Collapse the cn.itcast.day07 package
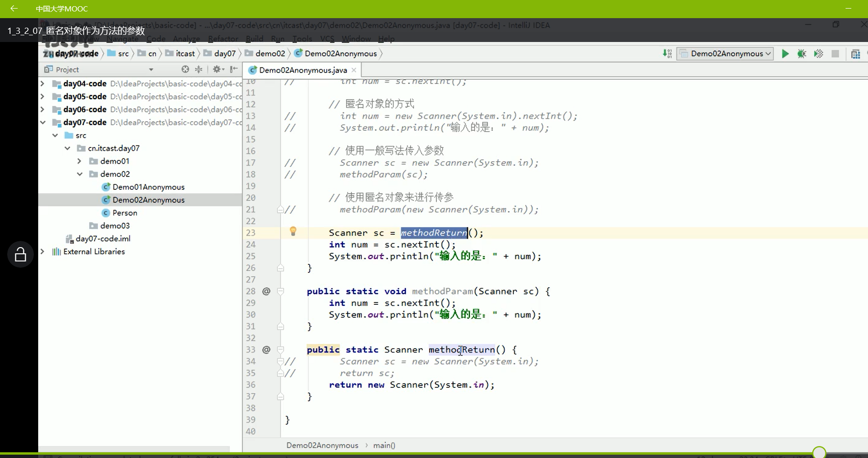Screen dimensions: 868x458 click(67, 148)
